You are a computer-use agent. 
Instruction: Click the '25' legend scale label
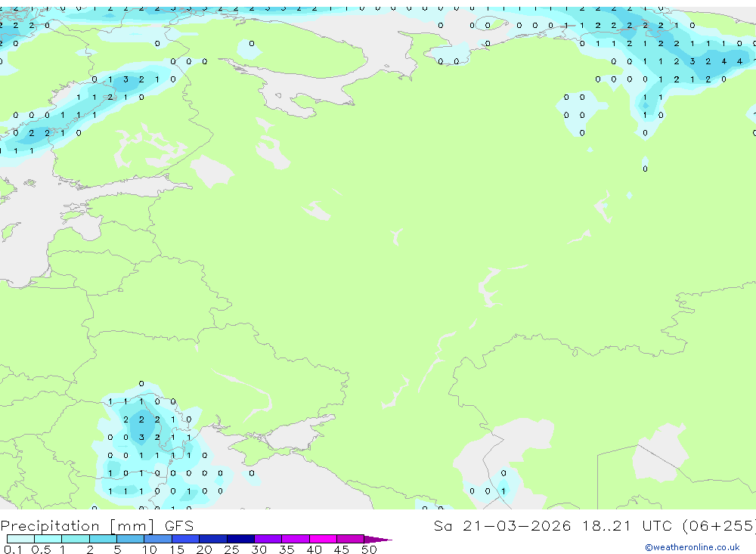click(x=231, y=549)
